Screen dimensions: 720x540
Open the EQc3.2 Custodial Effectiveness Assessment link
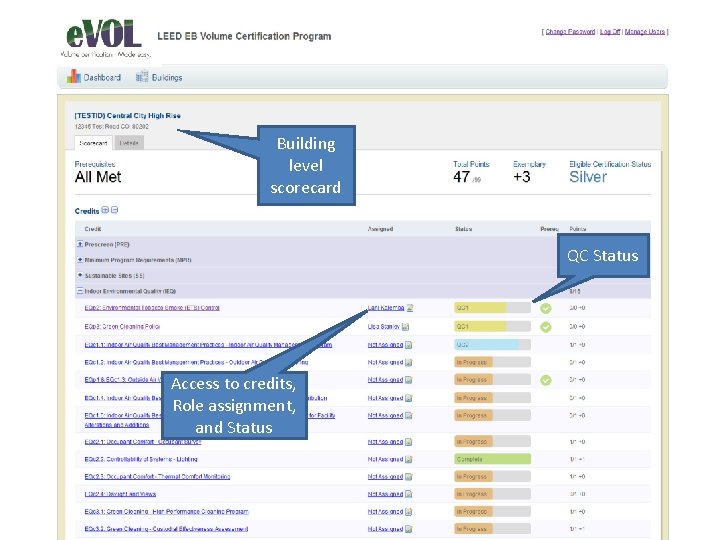[166, 529]
